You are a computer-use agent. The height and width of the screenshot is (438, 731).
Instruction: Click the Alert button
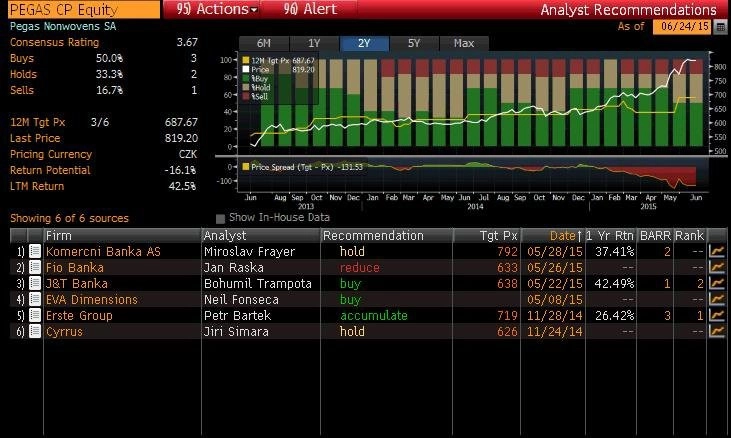(x=310, y=9)
